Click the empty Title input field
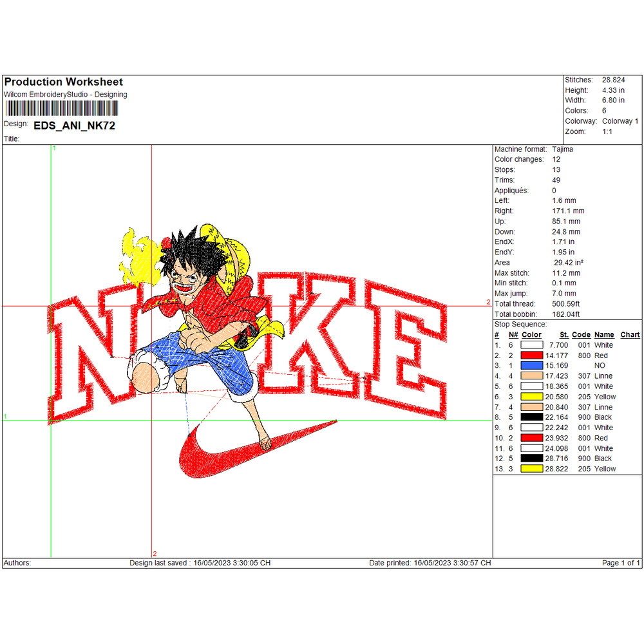 [64, 138]
